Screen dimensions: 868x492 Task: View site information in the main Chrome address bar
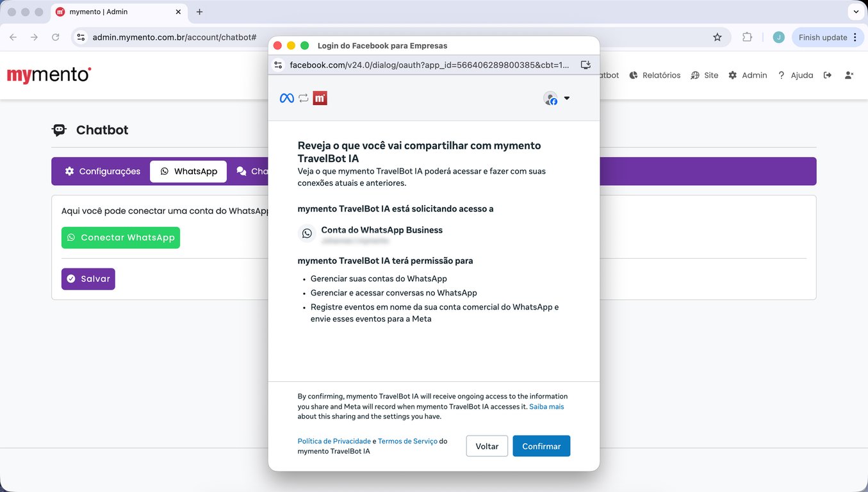[x=81, y=37]
